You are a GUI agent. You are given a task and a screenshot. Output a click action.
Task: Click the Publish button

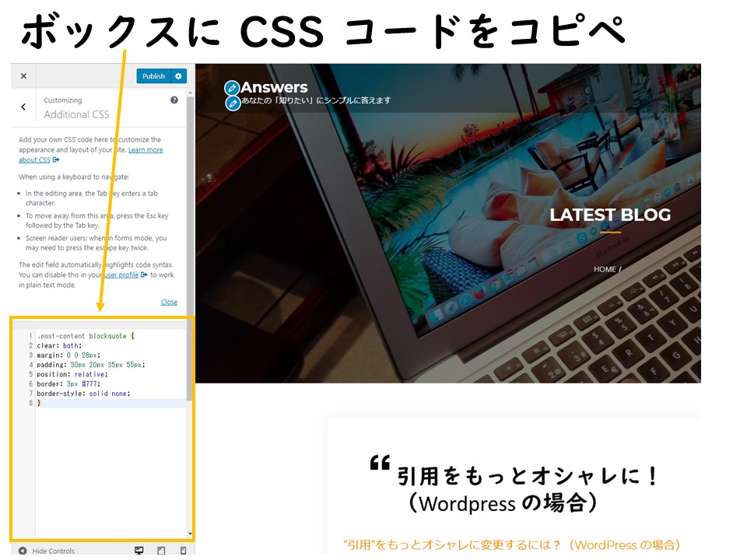coord(153,76)
